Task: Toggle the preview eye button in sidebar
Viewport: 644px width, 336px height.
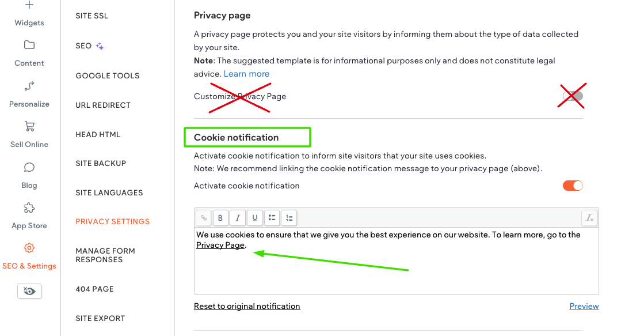Action: pos(29,291)
